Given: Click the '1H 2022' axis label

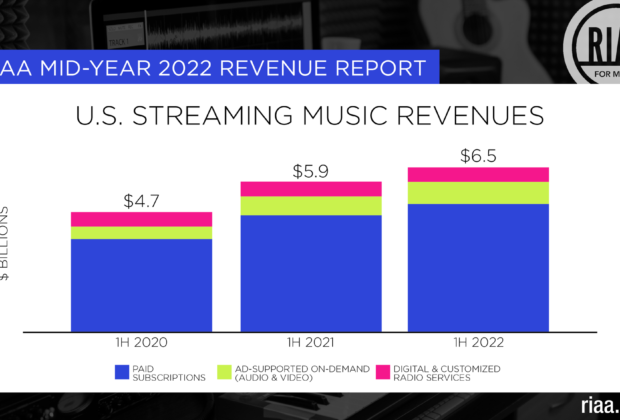Looking at the screenshot, I should (478, 342).
